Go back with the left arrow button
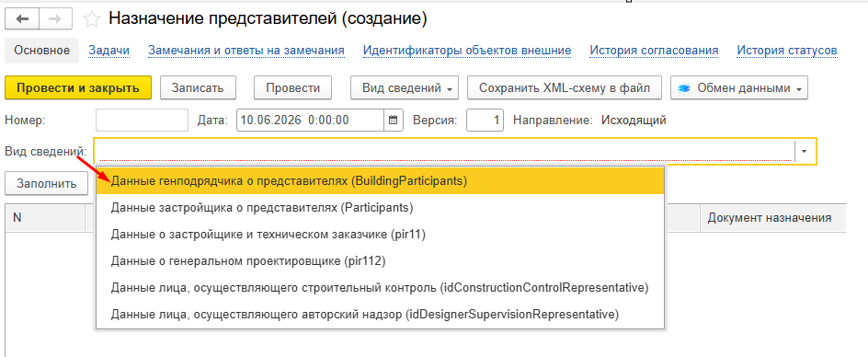 (x=22, y=19)
